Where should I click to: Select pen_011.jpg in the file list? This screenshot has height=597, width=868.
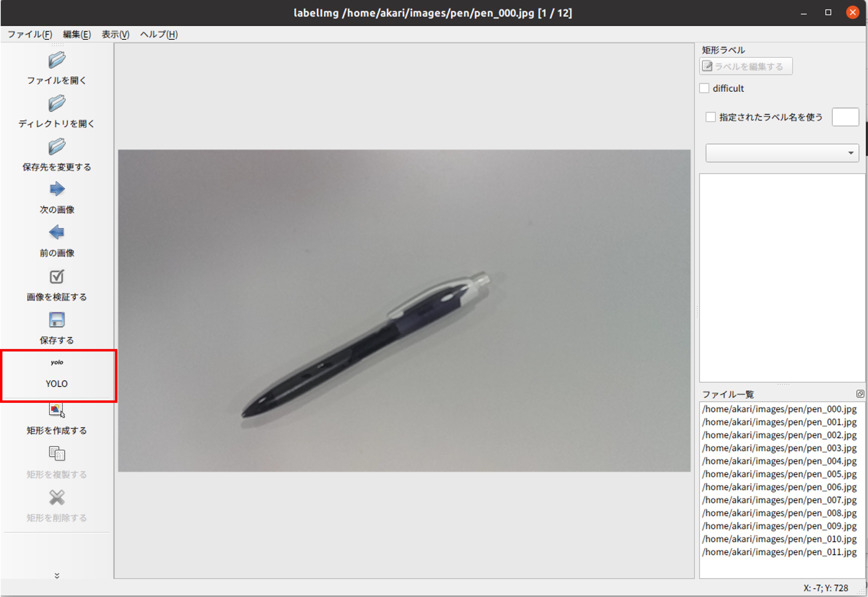pos(779,552)
